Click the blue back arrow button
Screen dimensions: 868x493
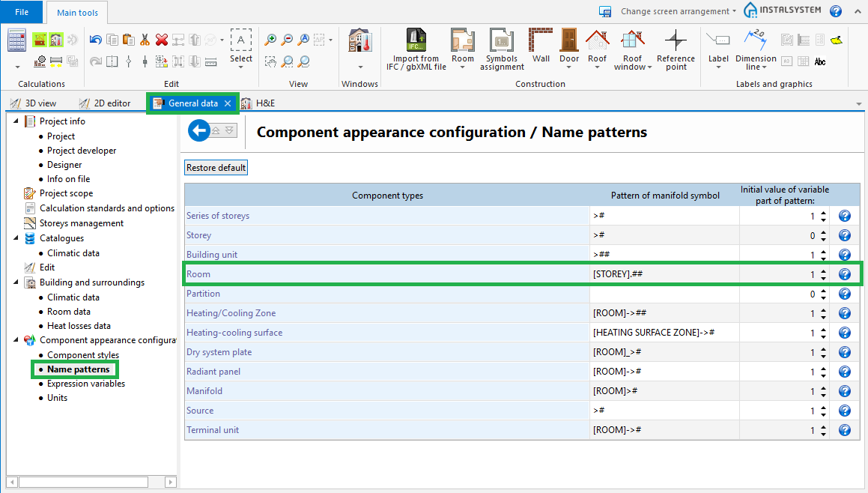[198, 131]
